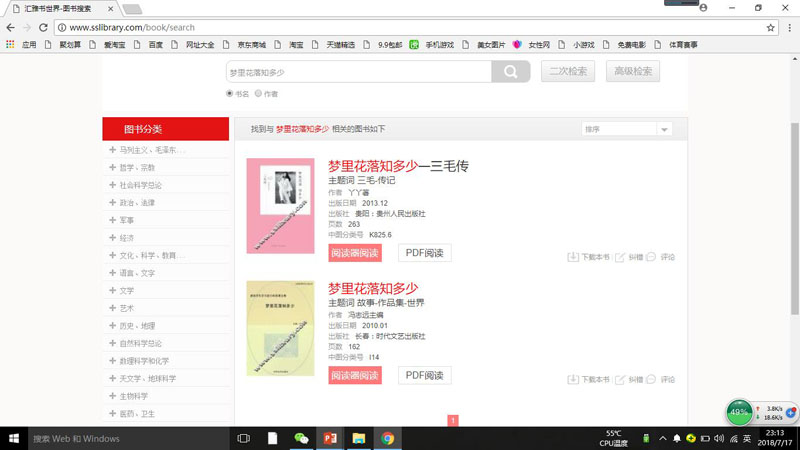Expand the 历史、地理 category
Image resolution: width=800 pixels, height=450 pixels.
[x=112, y=326]
